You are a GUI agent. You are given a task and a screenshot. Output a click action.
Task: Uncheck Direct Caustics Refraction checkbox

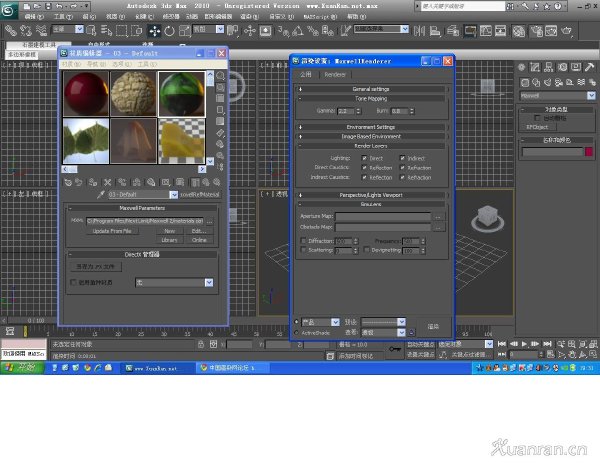click(402, 168)
